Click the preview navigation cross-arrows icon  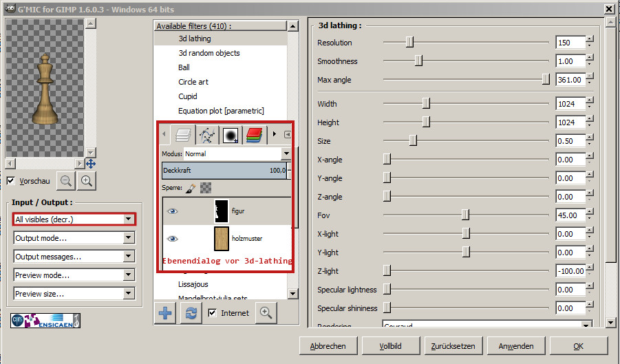[x=91, y=164]
